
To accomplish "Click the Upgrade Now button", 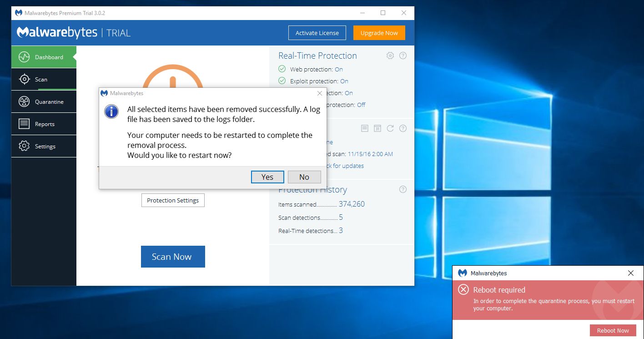I will point(379,33).
